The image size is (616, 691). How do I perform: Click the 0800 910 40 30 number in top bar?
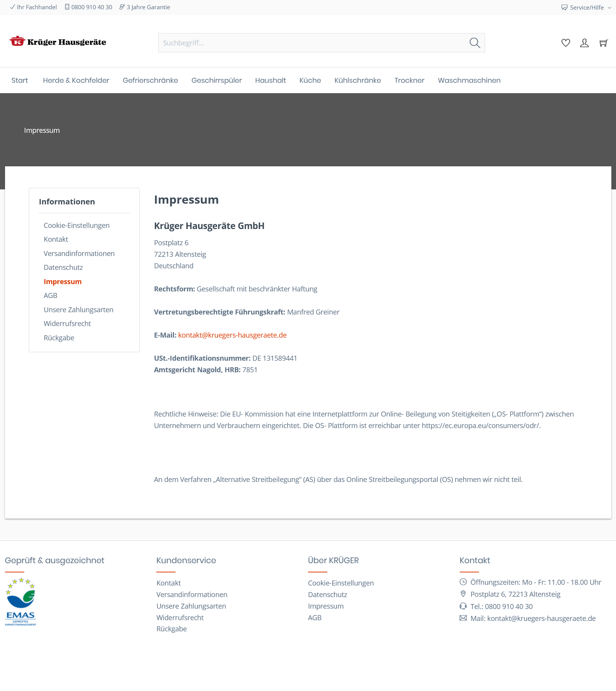[92, 7]
